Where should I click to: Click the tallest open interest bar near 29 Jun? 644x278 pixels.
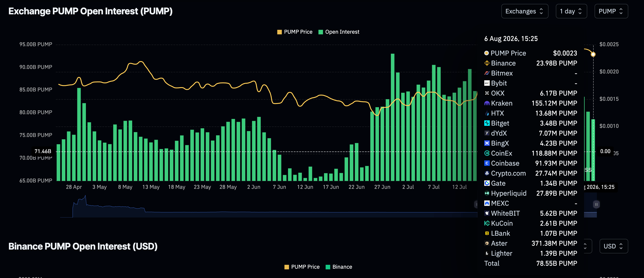tap(392, 117)
